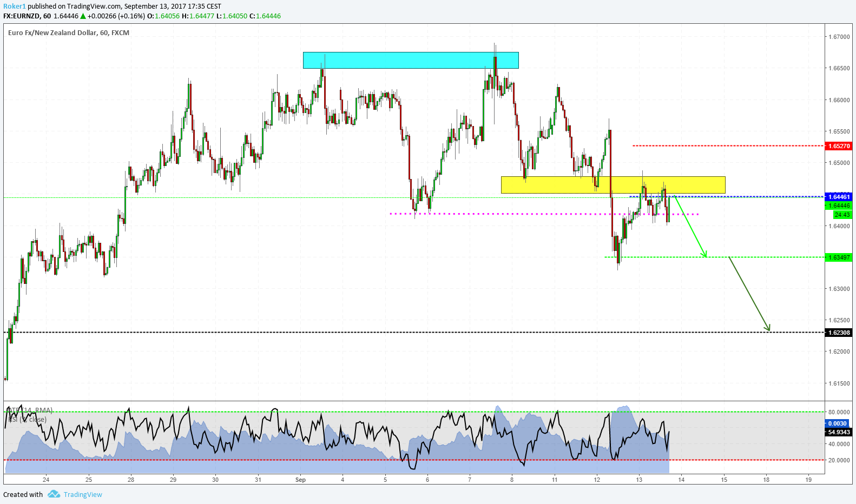Click the L:1.64050 low value in header

232,16
